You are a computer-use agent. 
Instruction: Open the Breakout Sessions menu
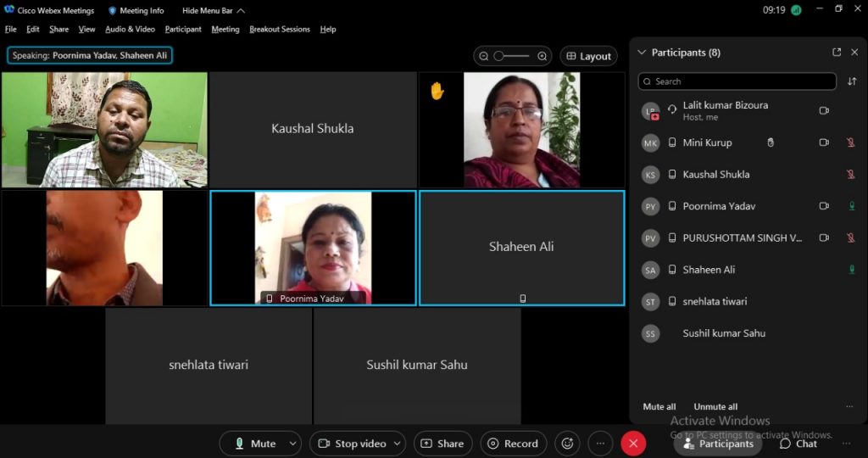tap(279, 29)
